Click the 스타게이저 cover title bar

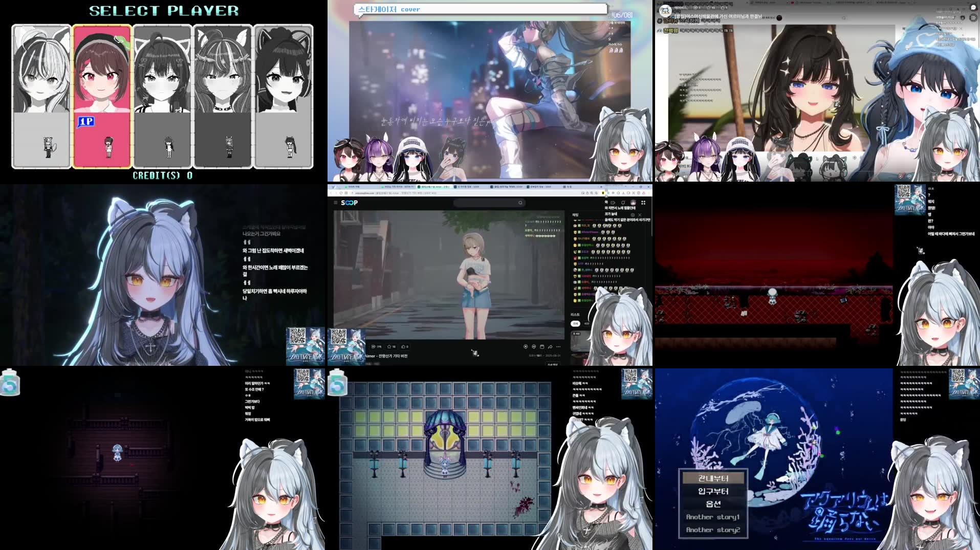pos(481,9)
